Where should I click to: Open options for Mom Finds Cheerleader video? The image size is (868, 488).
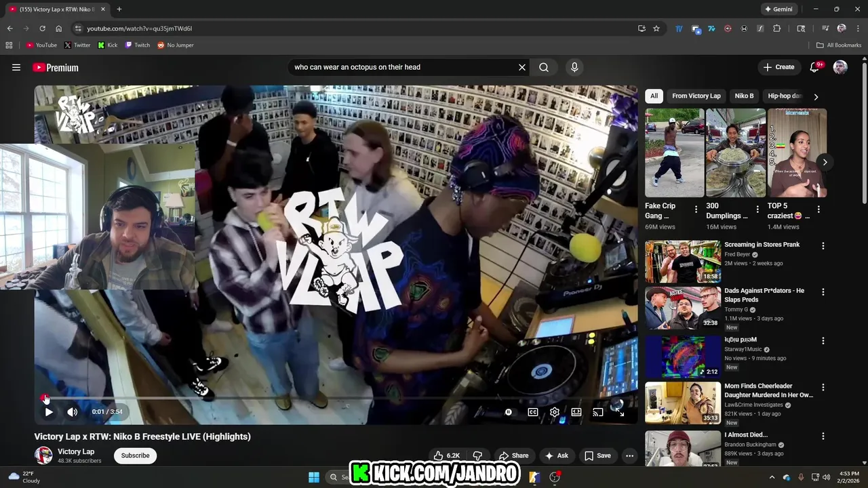click(823, 388)
